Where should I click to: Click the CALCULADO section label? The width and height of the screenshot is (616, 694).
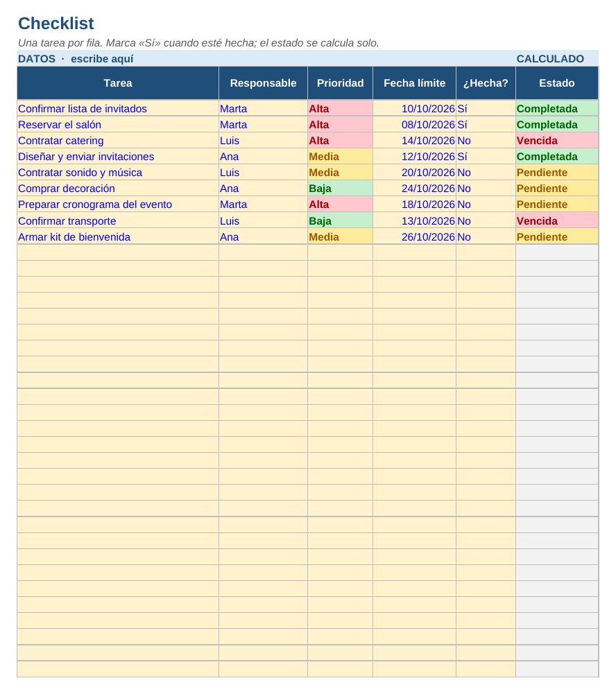pyautogui.click(x=550, y=59)
